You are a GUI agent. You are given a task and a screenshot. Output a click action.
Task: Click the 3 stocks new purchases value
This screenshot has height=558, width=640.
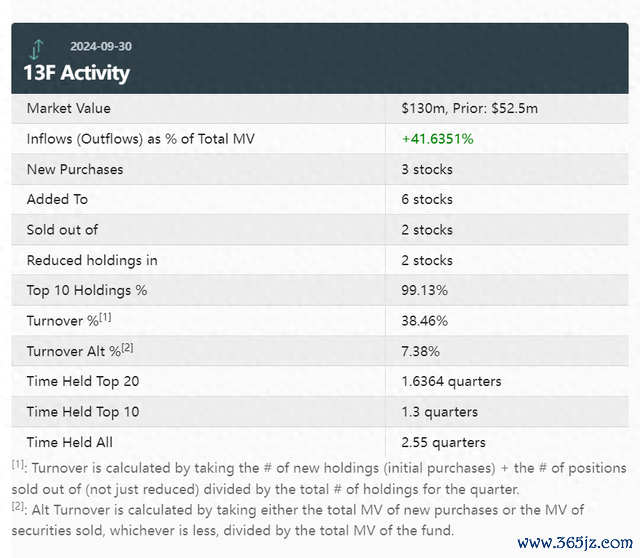pos(427,169)
